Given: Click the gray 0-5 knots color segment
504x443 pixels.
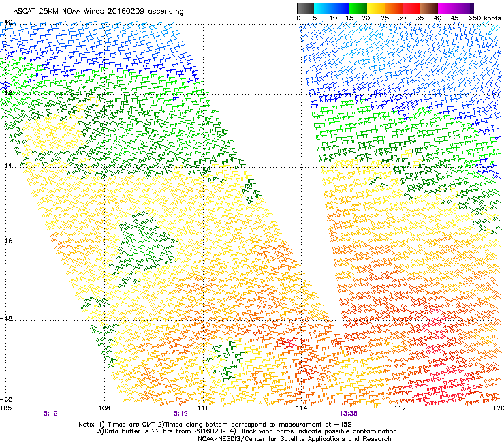Looking at the screenshot, I should click(305, 8).
